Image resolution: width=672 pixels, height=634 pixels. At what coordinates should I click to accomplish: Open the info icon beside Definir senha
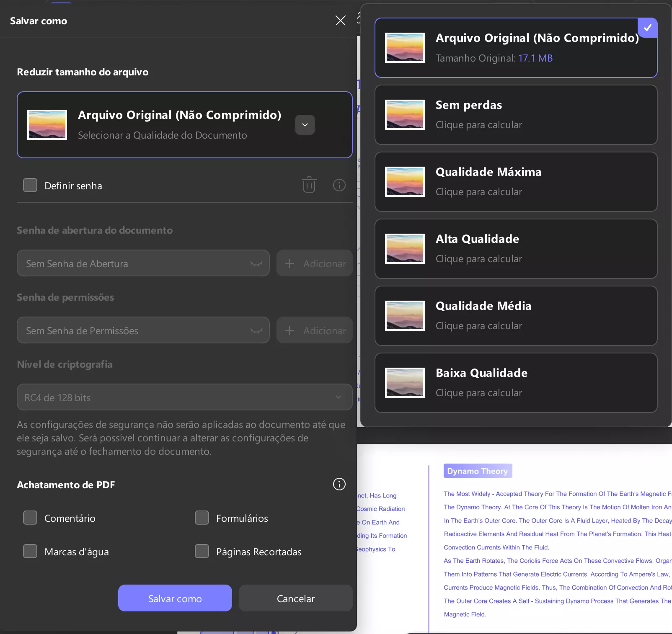[x=339, y=185]
